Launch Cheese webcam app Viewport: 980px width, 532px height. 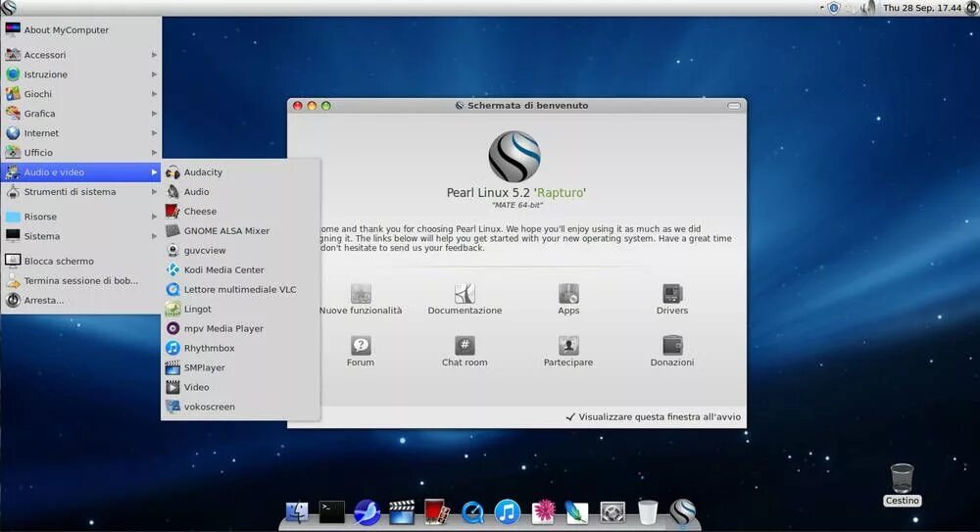241,212
